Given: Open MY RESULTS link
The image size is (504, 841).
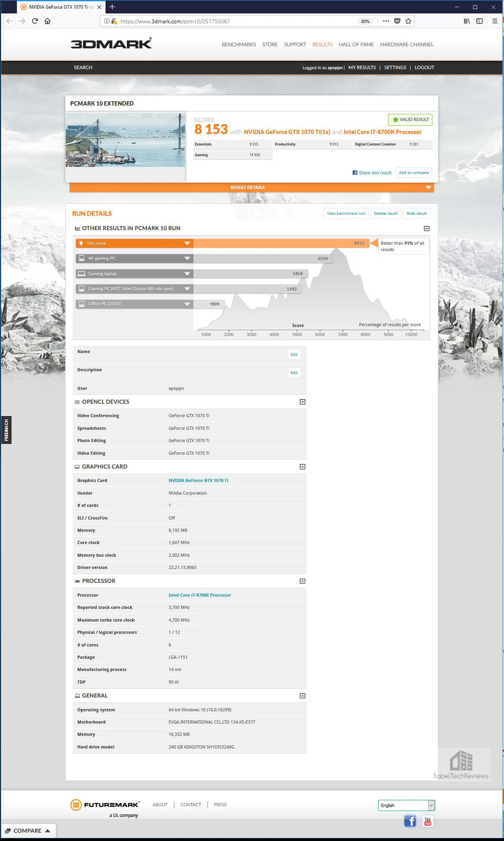Looking at the screenshot, I should pyautogui.click(x=362, y=68).
